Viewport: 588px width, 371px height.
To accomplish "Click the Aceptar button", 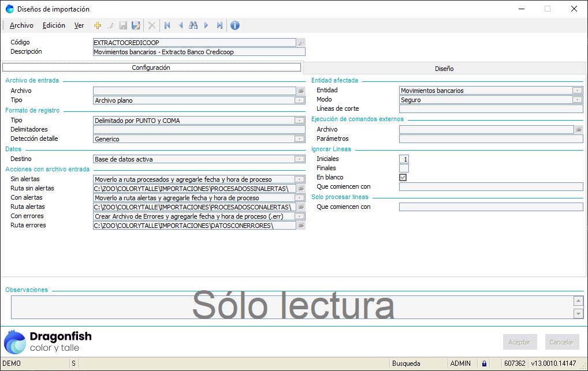I will [x=520, y=342].
